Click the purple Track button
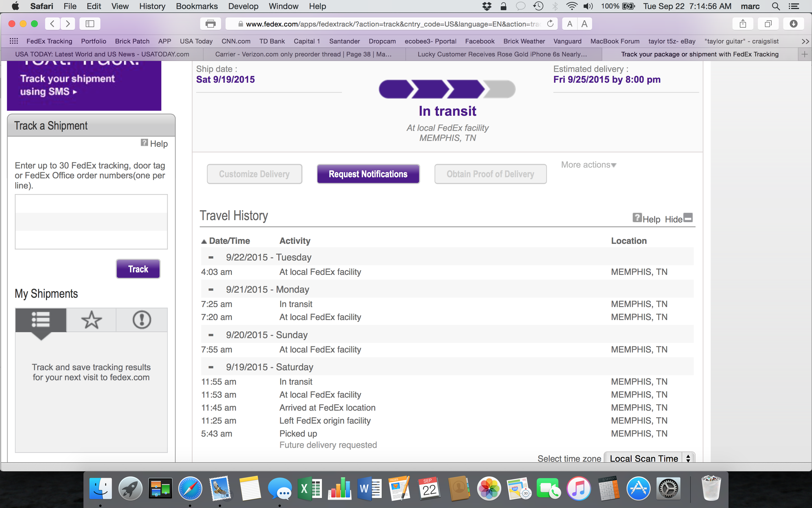 pos(138,269)
